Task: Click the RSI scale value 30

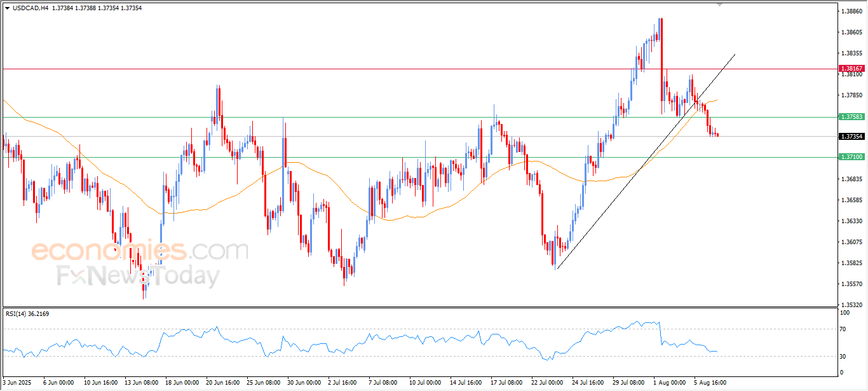Action: tap(844, 356)
